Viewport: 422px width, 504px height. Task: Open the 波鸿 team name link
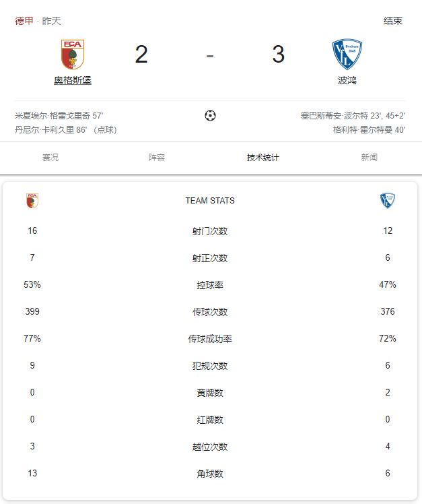(x=347, y=80)
